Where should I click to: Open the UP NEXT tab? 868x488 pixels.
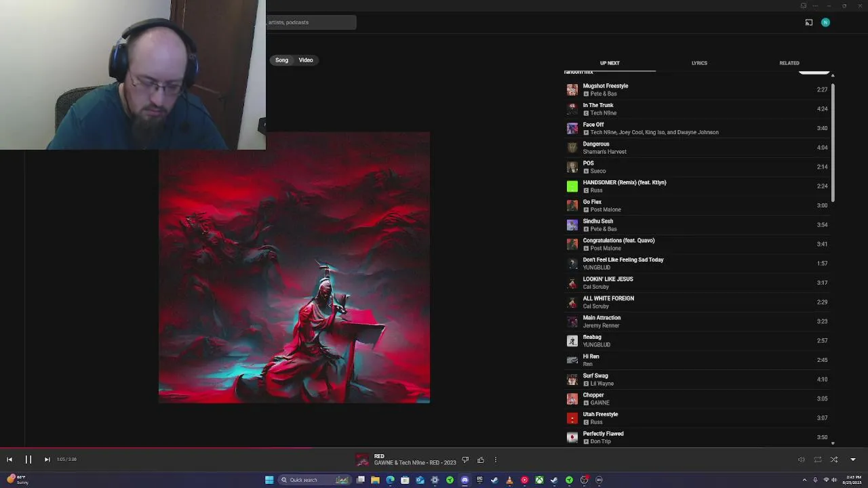click(610, 63)
